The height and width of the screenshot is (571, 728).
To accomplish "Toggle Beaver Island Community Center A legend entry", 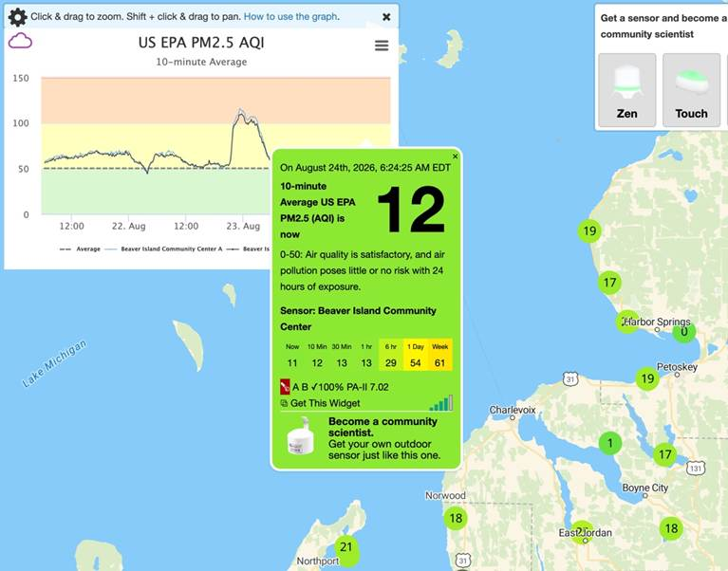I will 164,249.
